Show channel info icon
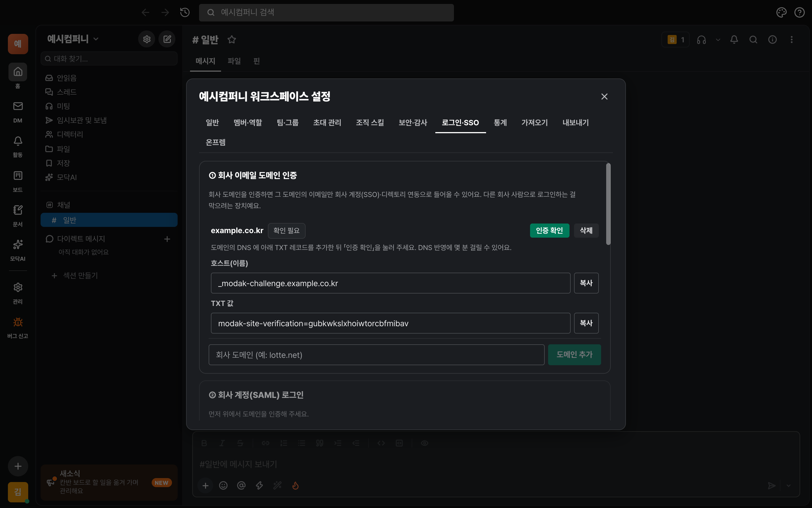Viewport: 812px width, 508px height. coord(773,40)
